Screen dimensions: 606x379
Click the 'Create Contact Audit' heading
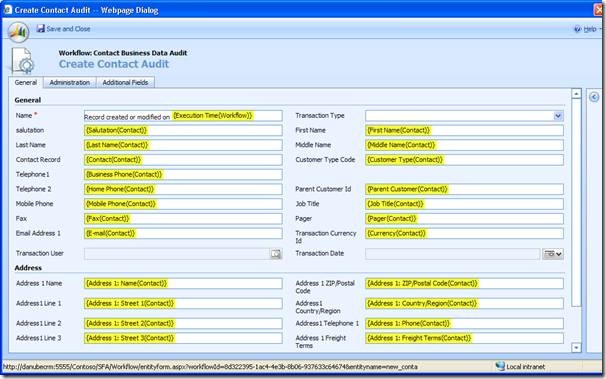tap(114, 64)
